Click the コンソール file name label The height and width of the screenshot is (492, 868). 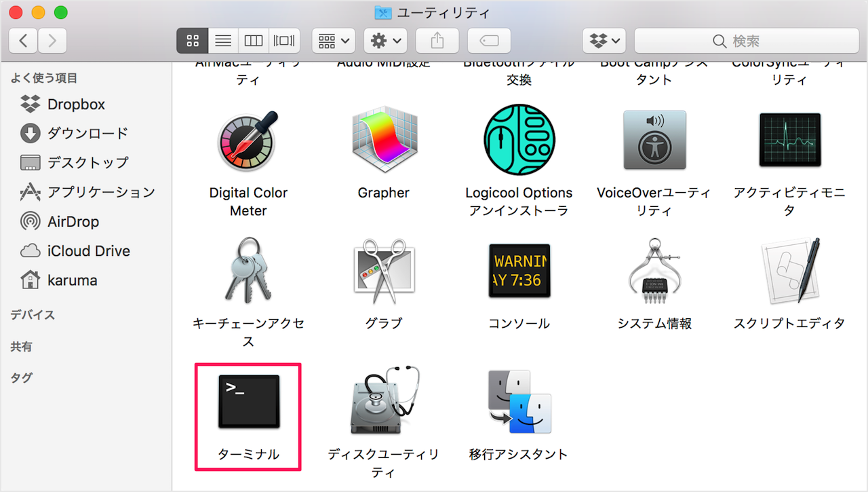[519, 324]
